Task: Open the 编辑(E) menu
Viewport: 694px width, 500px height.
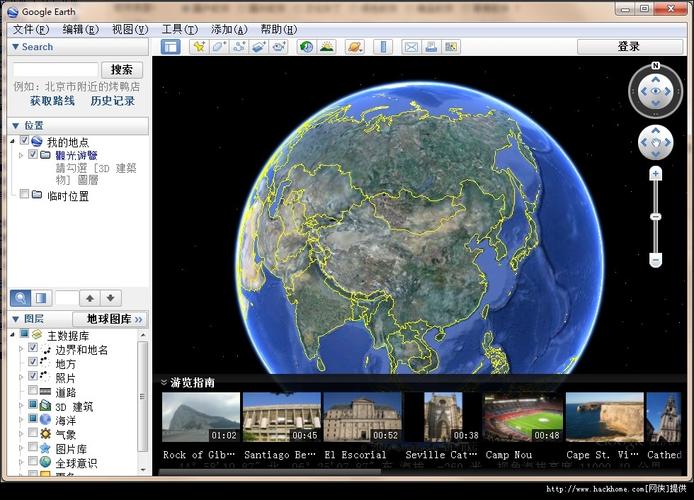Action: click(80, 30)
